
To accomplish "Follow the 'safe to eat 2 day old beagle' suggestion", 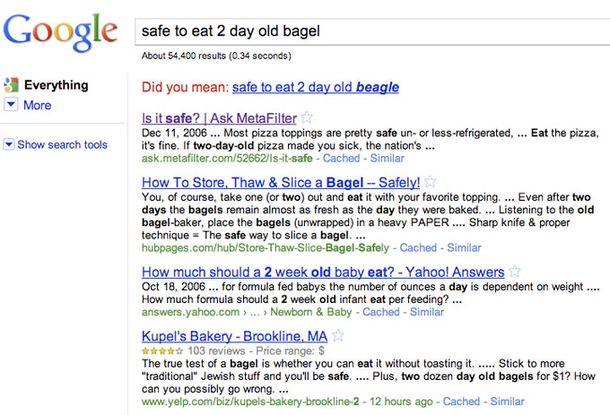I will [x=316, y=87].
